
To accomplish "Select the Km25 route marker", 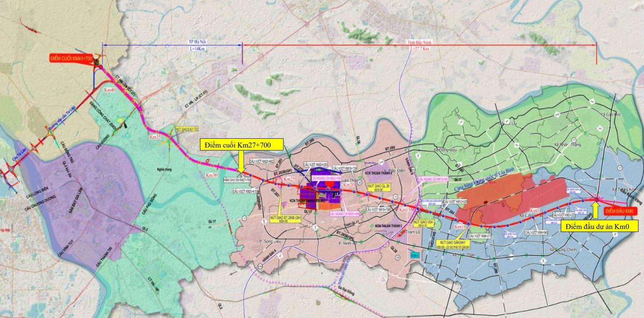I will 289,179.
